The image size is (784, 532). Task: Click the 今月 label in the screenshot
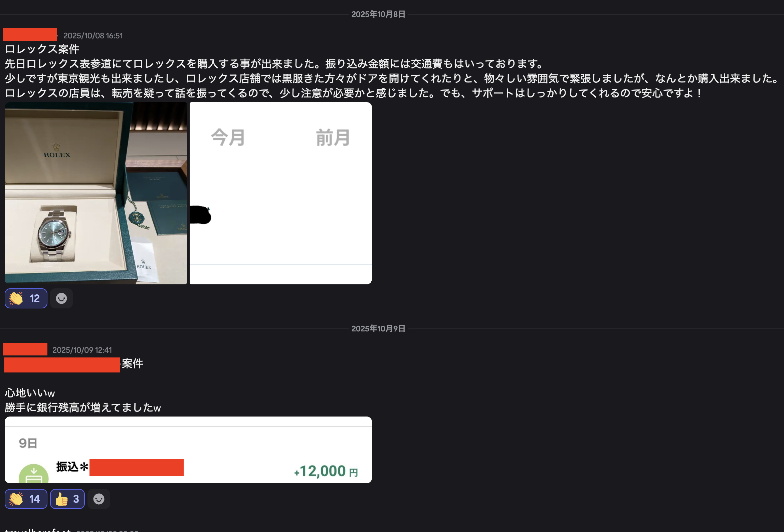pyautogui.click(x=228, y=138)
